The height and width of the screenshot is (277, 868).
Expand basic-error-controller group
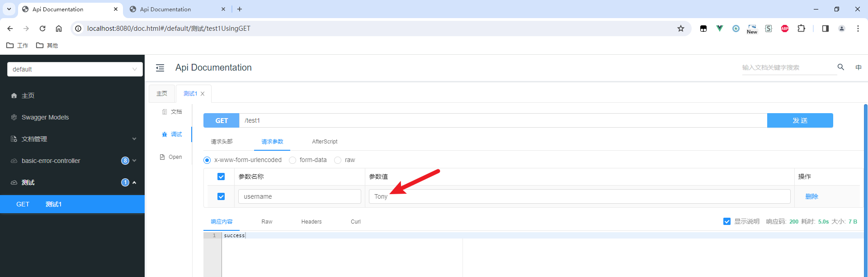pos(72,161)
